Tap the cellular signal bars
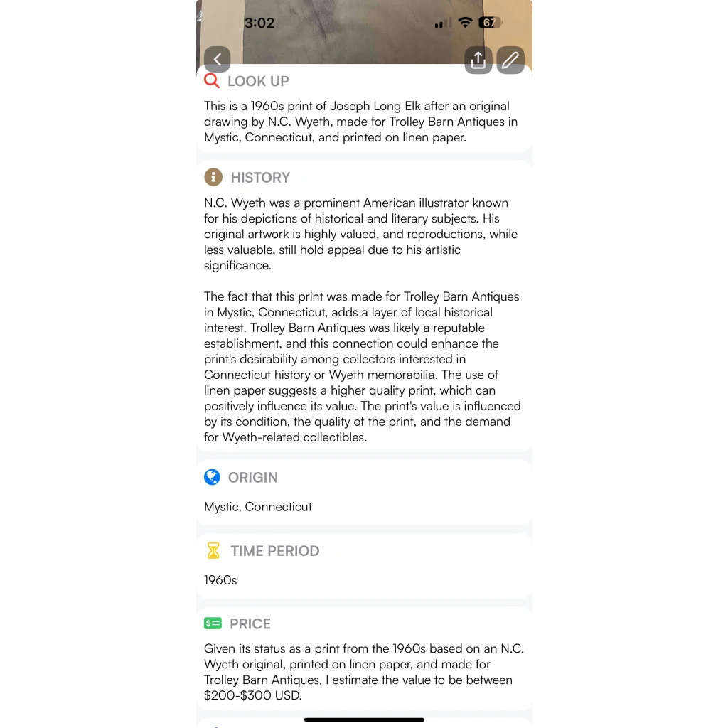This screenshot has width=728, height=728. click(x=443, y=23)
